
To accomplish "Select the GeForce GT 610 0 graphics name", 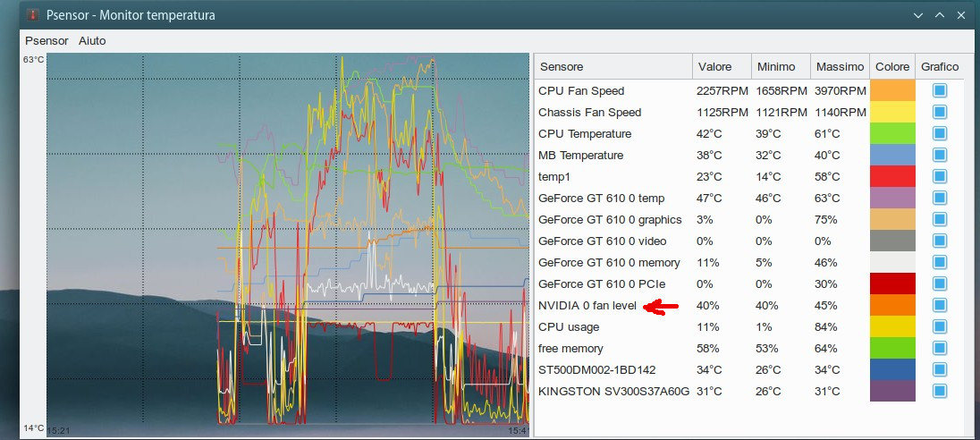I will [610, 219].
